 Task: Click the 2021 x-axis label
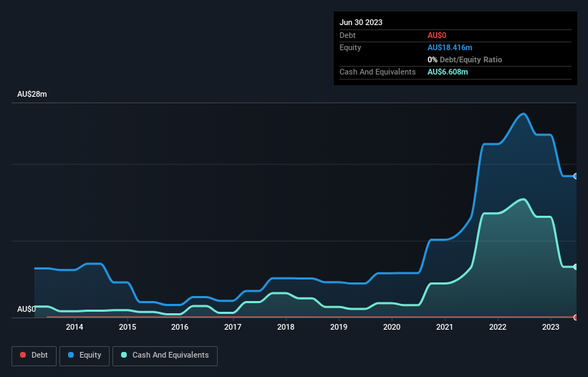click(445, 327)
